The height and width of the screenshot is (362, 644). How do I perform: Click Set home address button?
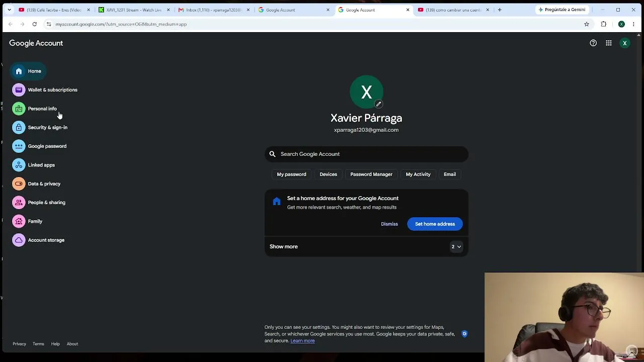[435, 224]
